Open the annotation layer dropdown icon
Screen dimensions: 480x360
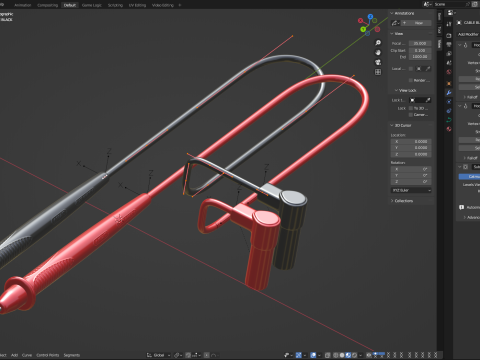point(395,23)
